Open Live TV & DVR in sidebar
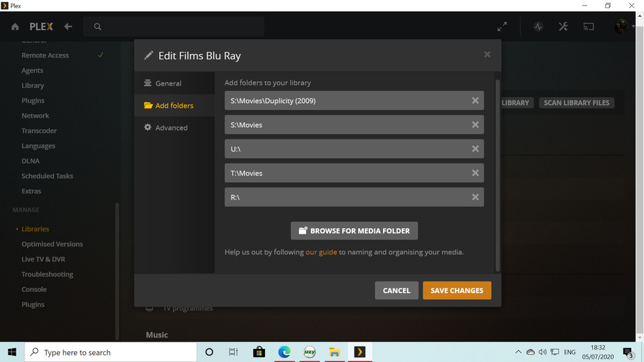 tap(43, 260)
